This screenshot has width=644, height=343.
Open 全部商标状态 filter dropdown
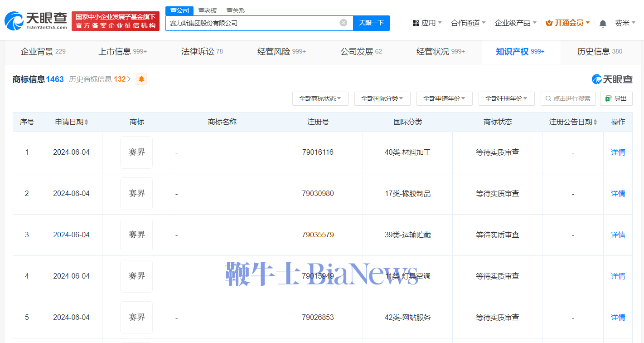(x=320, y=98)
